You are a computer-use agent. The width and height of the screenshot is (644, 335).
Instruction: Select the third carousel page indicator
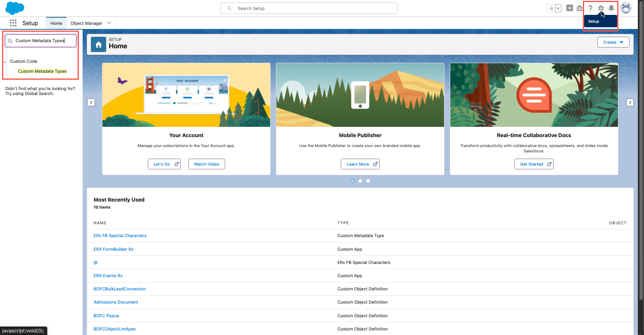(368, 181)
